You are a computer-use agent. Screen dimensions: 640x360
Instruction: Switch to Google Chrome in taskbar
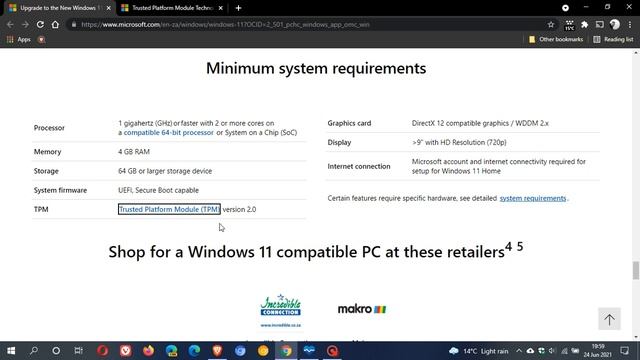point(286,351)
